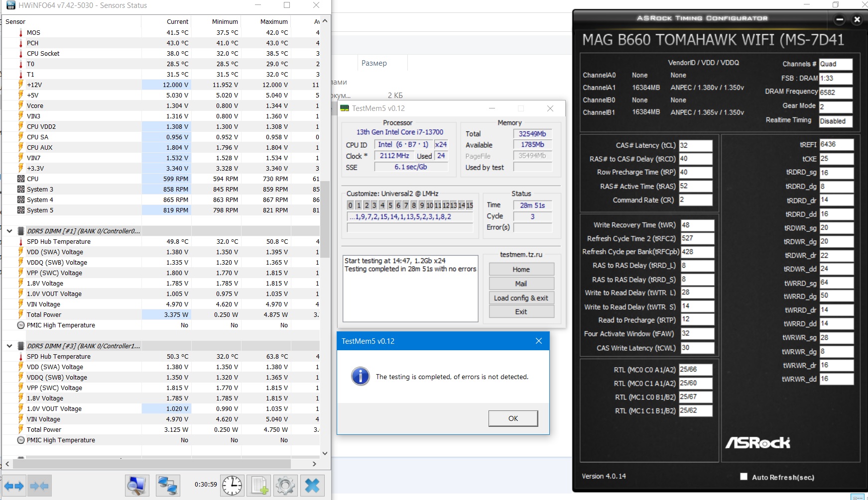Click the right arrow of HWiNFO horizontal scrollbar
Image resolution: width=868 pixels, height=500 pixels.
click(x=314, y=464)
